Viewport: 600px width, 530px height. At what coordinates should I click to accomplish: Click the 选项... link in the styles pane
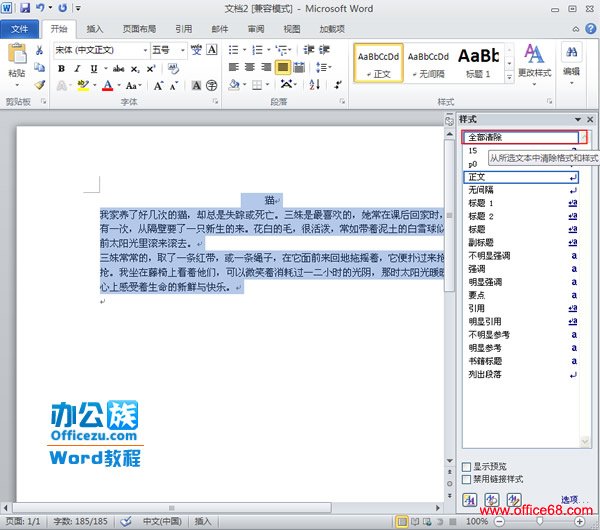pyautogui.click(x=569, y=499)
